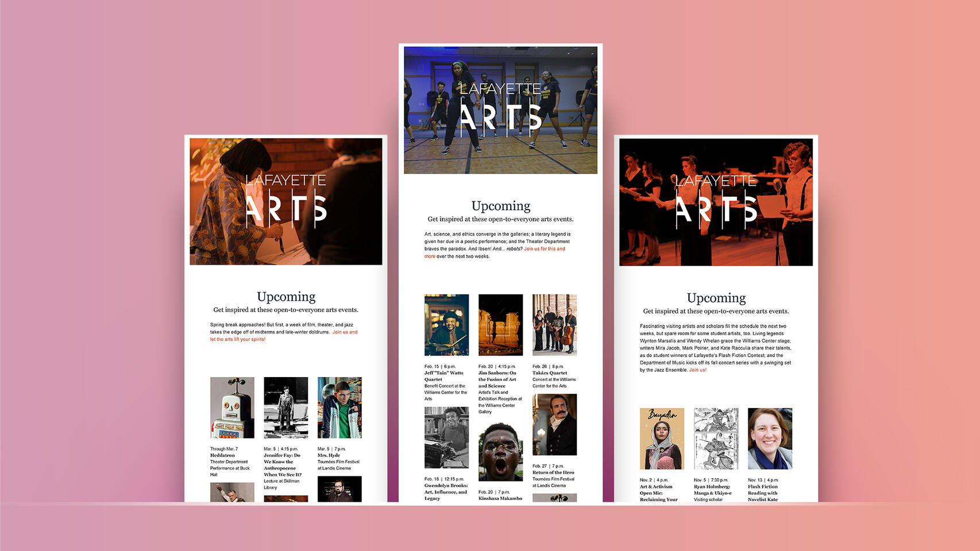
Task: Open the Jennifer Fay black-and-white photo
Action: (x=285, y=408)
